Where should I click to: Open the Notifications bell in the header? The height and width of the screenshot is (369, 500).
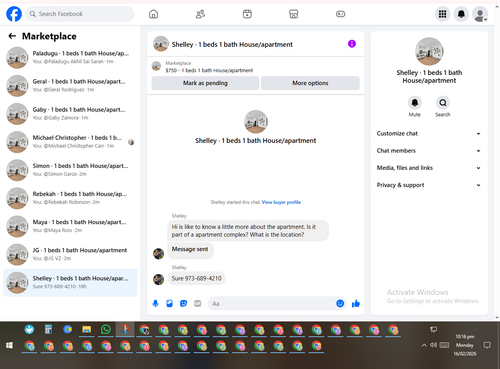461,14
